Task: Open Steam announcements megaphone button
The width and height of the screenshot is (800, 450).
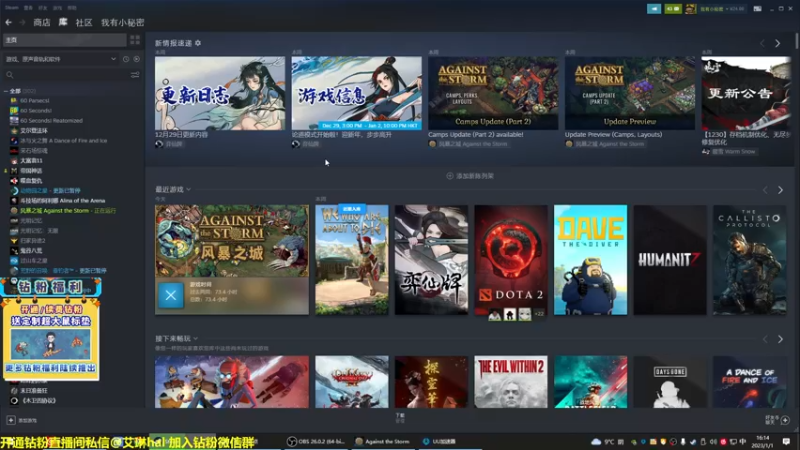Action: 654,9
